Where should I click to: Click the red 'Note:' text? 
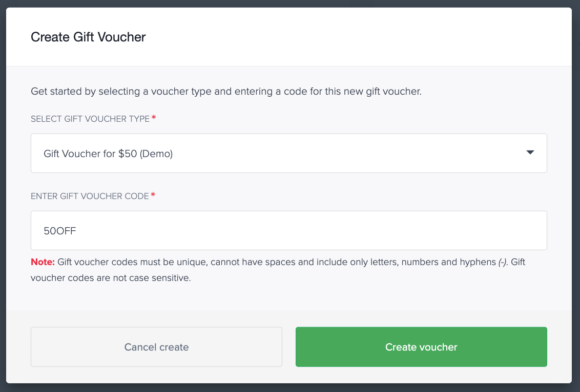coord(43,262)
